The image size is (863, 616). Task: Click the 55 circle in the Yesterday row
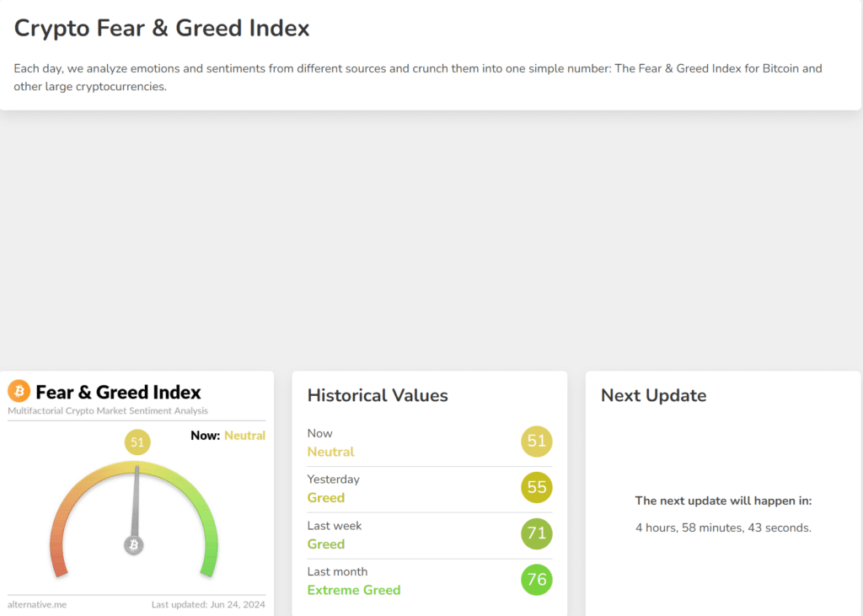537,487
